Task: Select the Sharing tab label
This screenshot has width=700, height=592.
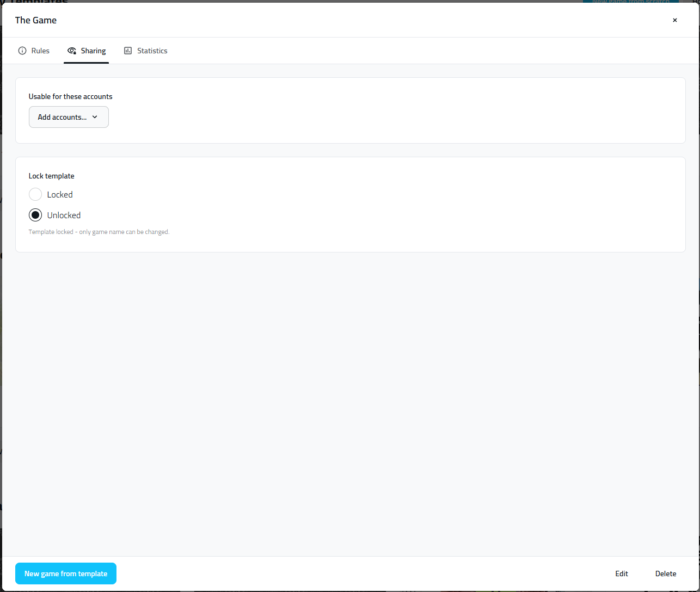Action: tap(93, 51)
